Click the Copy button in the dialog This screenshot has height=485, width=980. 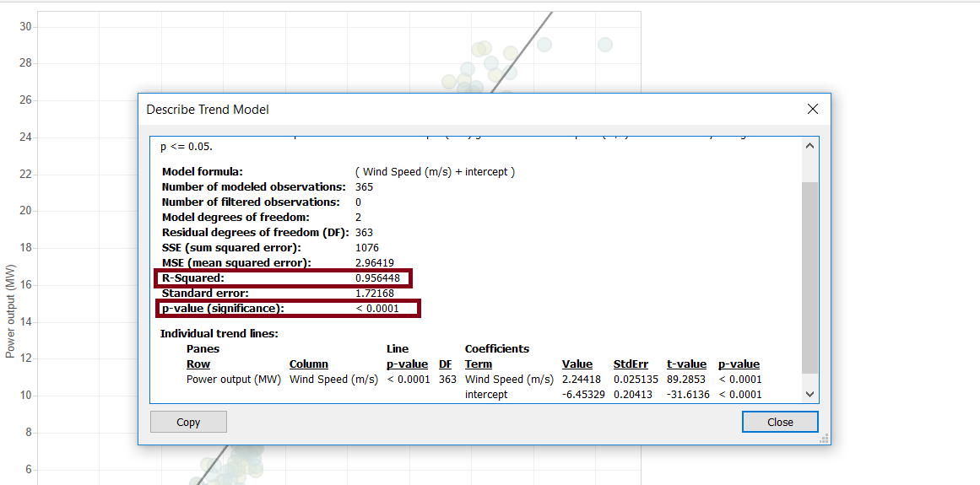[x=188, y=422]
